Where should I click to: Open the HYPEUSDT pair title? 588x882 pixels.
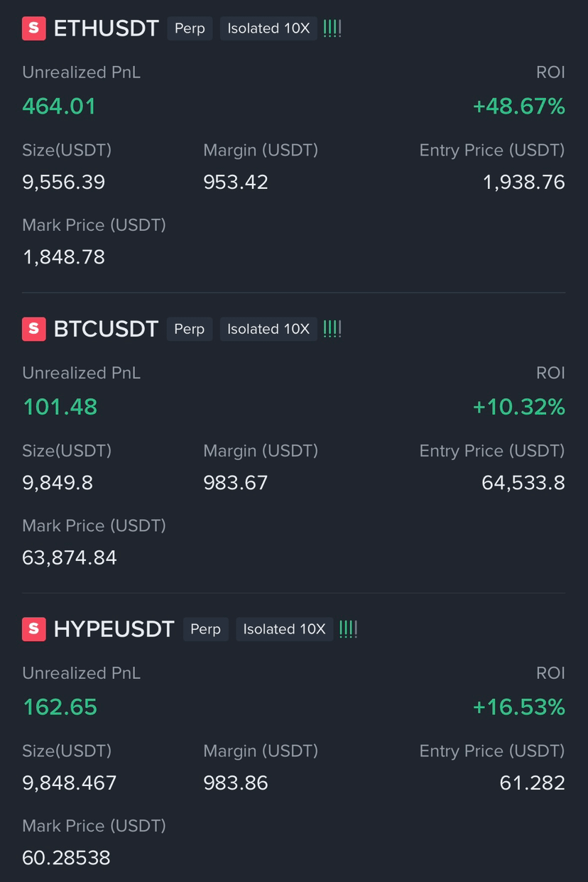click(x=114, y=629)
